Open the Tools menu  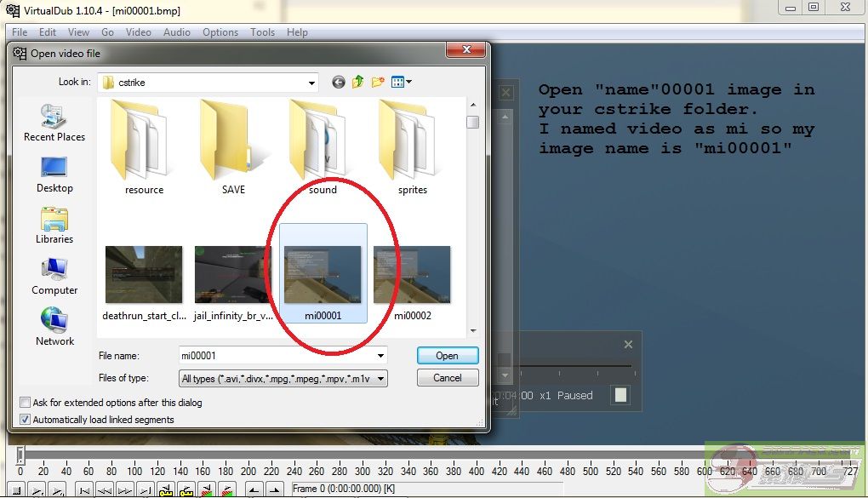(x=262, y=32)
